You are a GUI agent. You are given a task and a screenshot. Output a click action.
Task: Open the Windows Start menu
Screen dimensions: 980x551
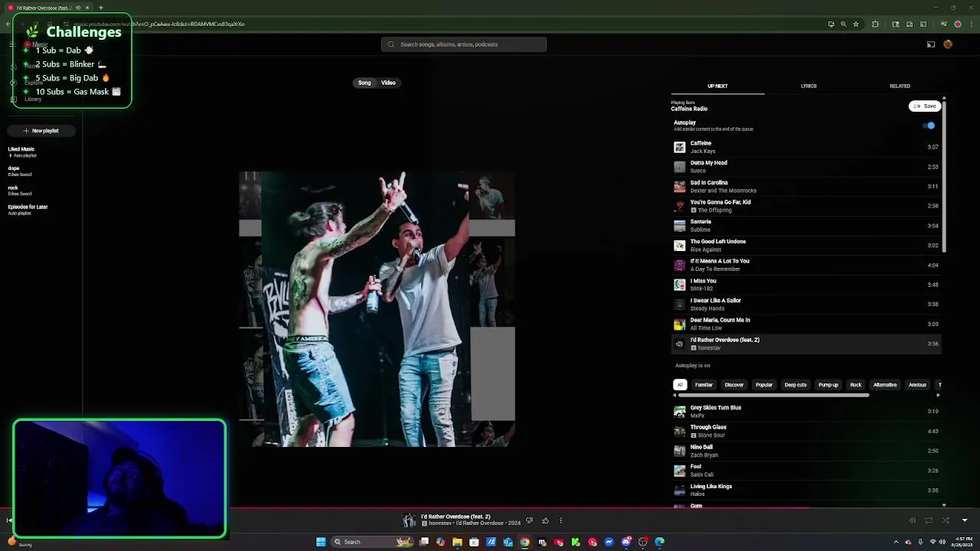click(321, 542)
